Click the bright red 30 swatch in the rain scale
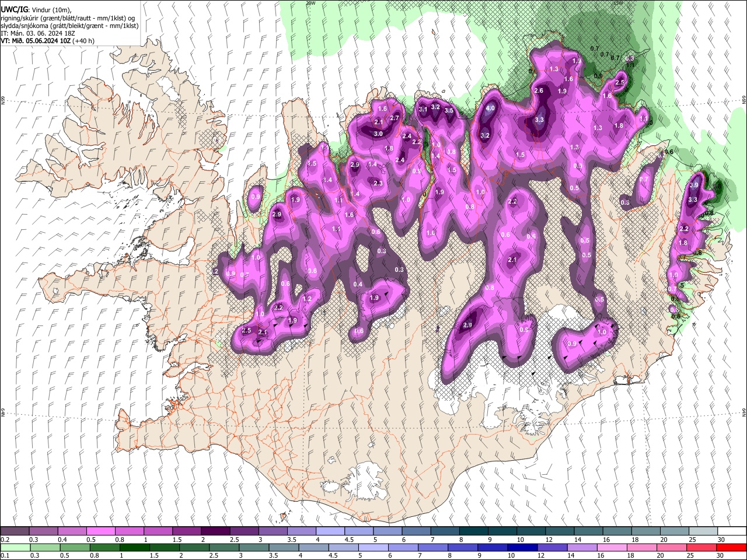This screenshot has height=560, width=747. 731,547
